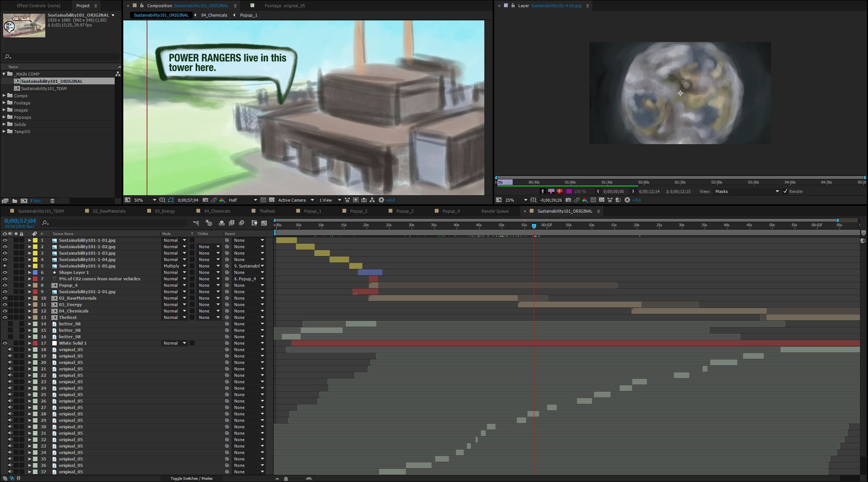Expand the Footage folder in project panel
This screenshot has height=482, width=868.
(4, 103)
